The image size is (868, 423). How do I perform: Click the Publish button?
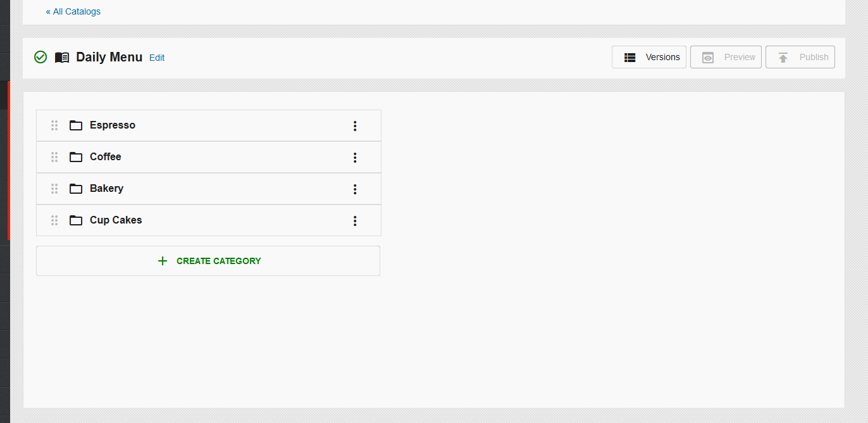(800, 57)
